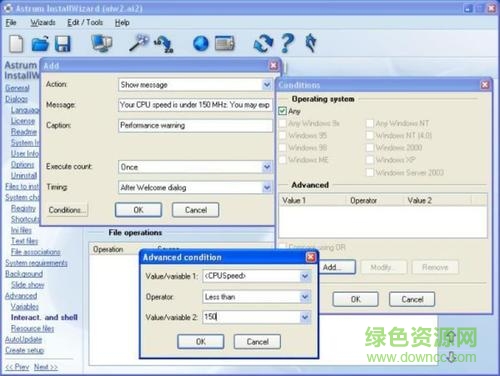Click the dialog window toolbar icon

point(225,43)
